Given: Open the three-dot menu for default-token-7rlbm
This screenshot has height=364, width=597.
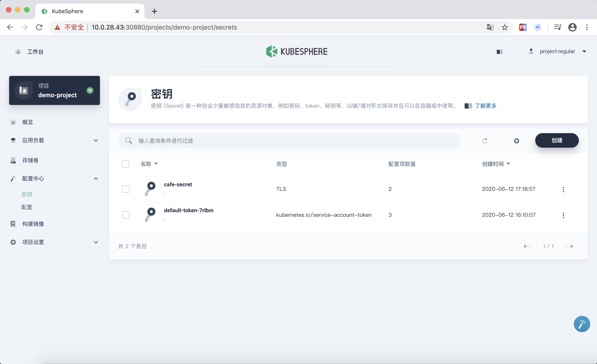Looking at the screenshot, I should coord(563,215).
